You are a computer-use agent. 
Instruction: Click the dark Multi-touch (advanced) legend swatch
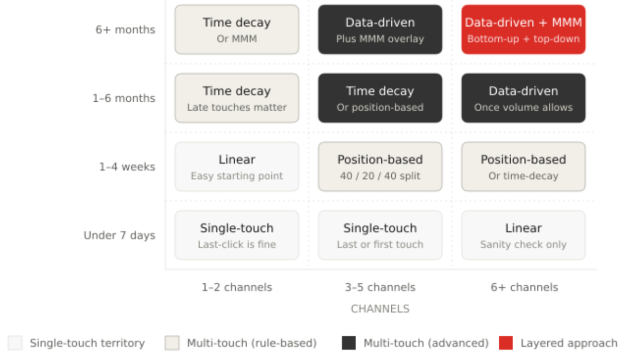(349, 343)
